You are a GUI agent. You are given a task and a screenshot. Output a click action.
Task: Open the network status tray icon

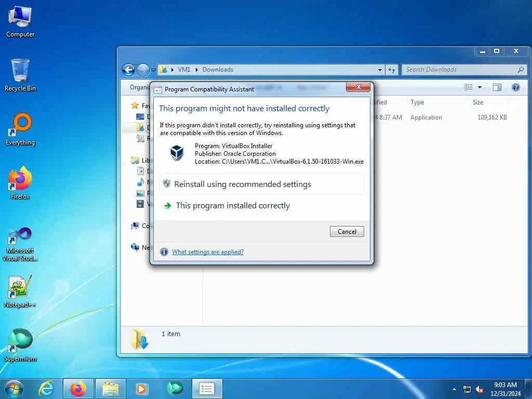click(467, 390)
